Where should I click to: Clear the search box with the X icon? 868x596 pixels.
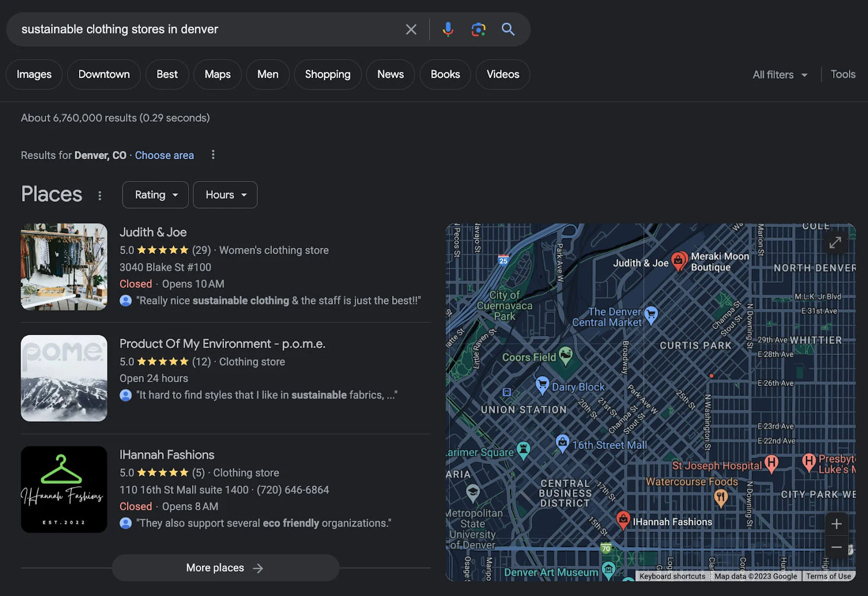click(411, 29)
